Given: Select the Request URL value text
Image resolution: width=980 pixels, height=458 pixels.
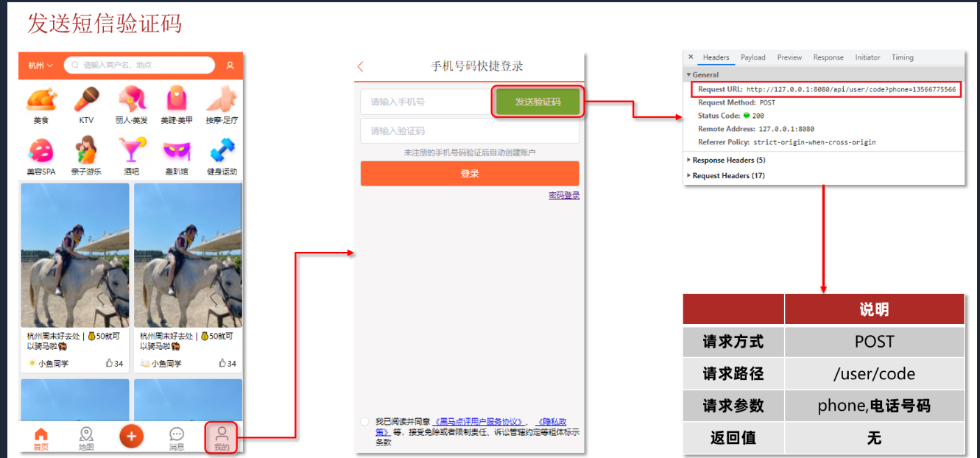Looking at the screenshot, I should pyautogui.click(x=851, y=90).
